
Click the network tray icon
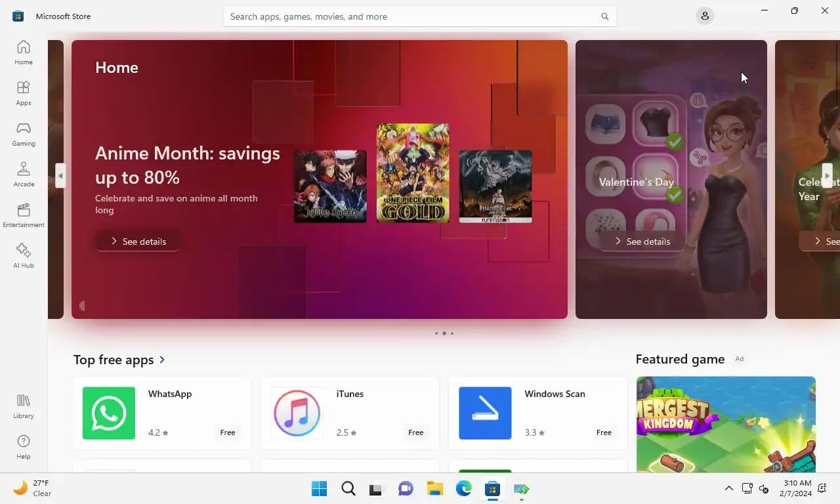click(747, 488)
